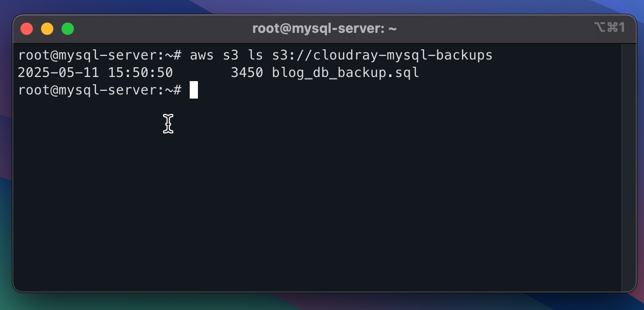Select the timestamp 2025-05-11 15:50:50
This screenshot has width=644, height=310.
[x=95, y=72]
